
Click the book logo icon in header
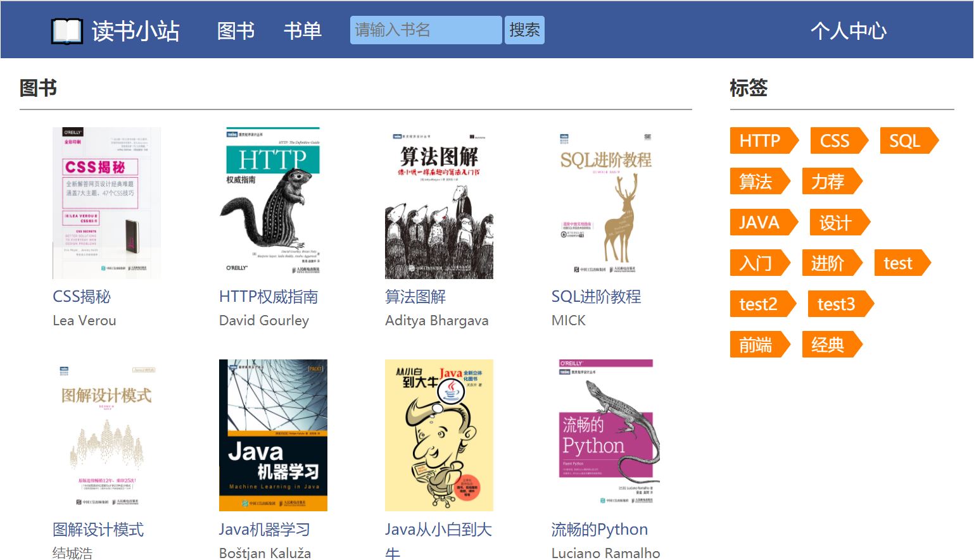(x=67, y=31)
